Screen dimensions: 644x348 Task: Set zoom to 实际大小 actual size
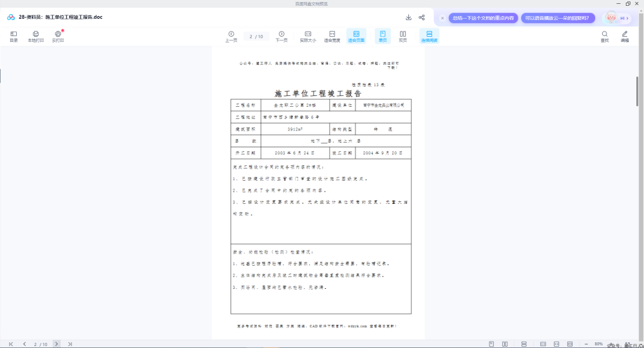pyautogui.click(x=308, y=37)
